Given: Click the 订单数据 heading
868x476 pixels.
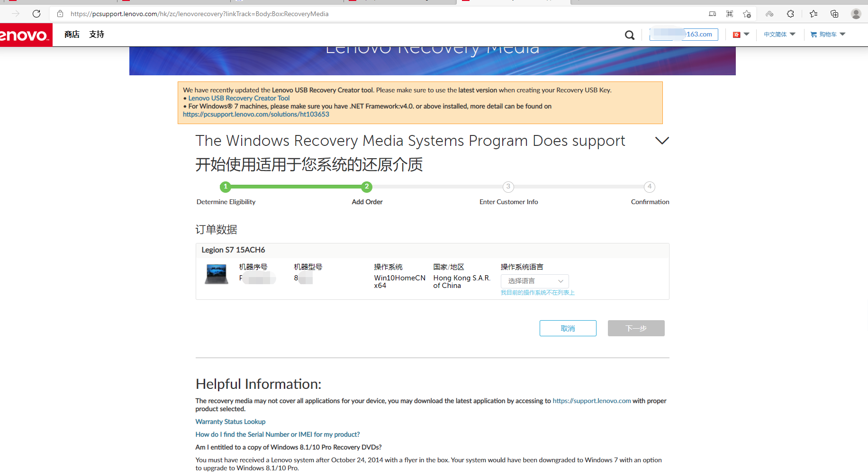Looking at the screenshot, I should point(216,230).
